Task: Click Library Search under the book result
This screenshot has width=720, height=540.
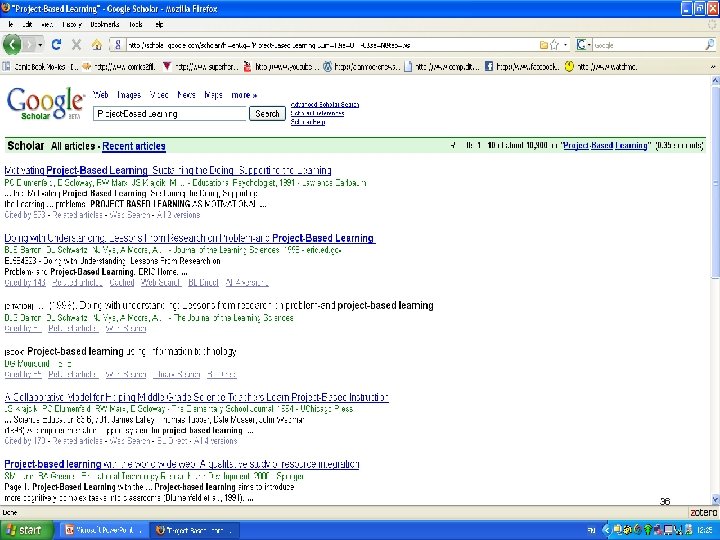Action: tap(176, 374)
